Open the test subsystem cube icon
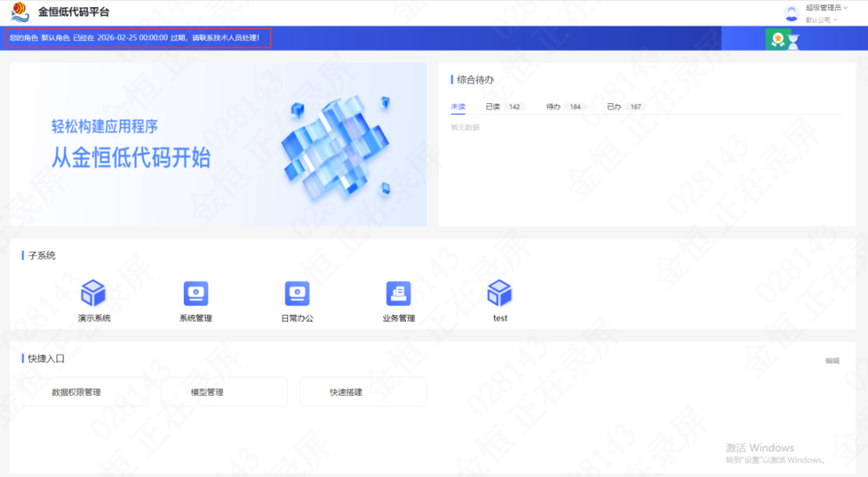This screenshot has width=868, height=477. (500, 292)
